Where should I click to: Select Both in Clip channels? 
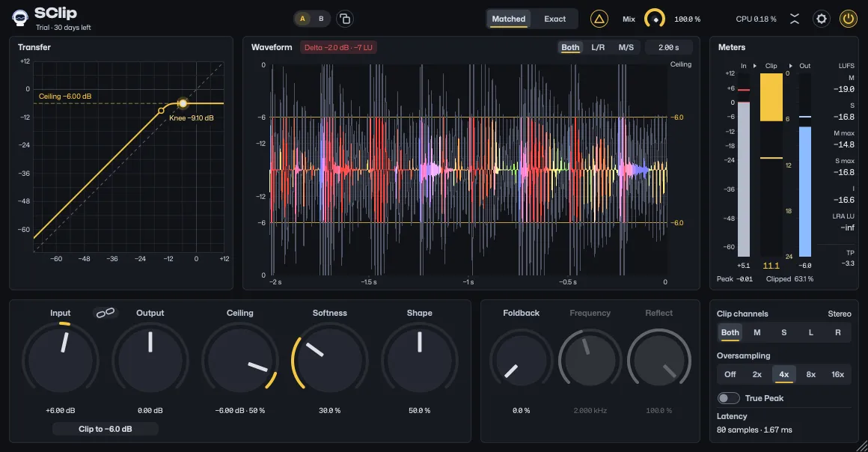pos(730,332)
